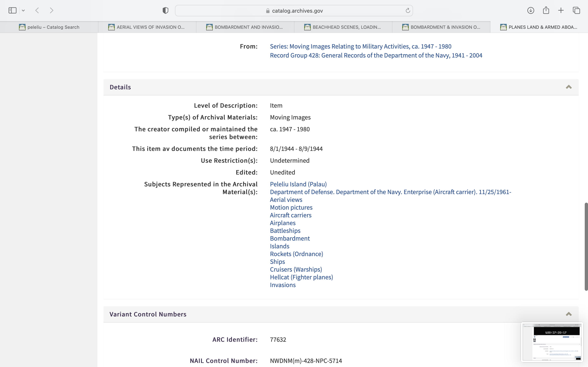Click the forward navigation arrow
Viewport: 588px width, 367px height.
coord(51,10)
